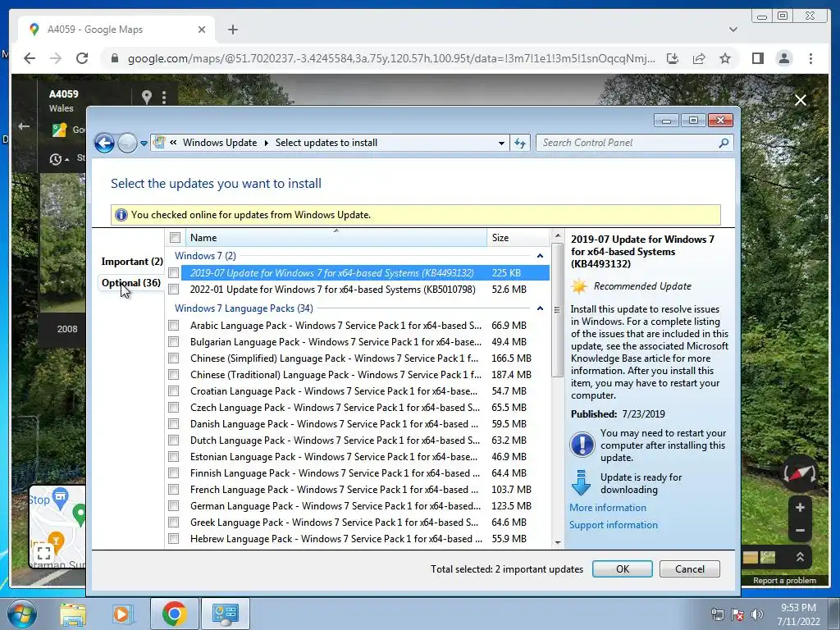
Task: Click the Cancel button
Action: tap(689, 569)
